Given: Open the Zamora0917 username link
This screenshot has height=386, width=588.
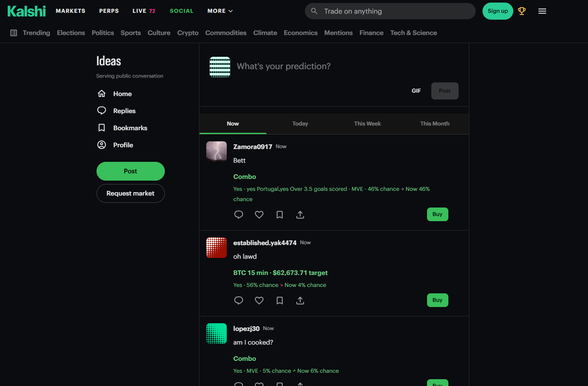Looking at the screenshot, I should (x=253, y=147).
